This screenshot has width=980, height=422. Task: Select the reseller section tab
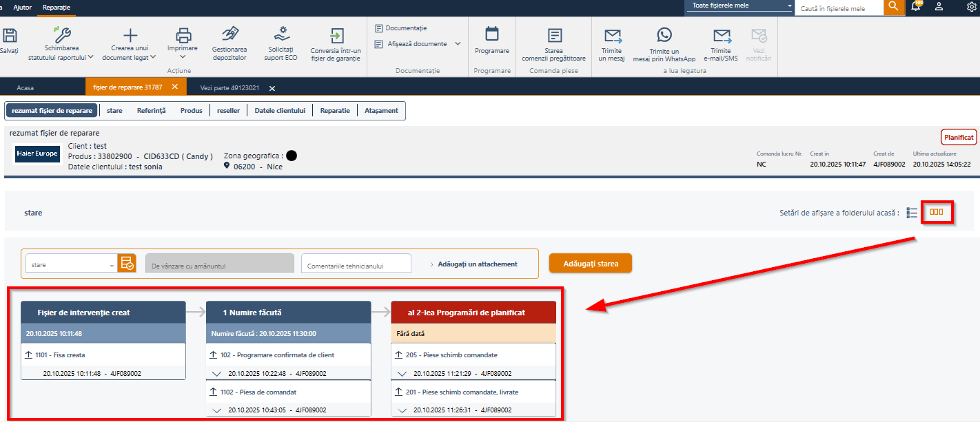click(228, 110)
